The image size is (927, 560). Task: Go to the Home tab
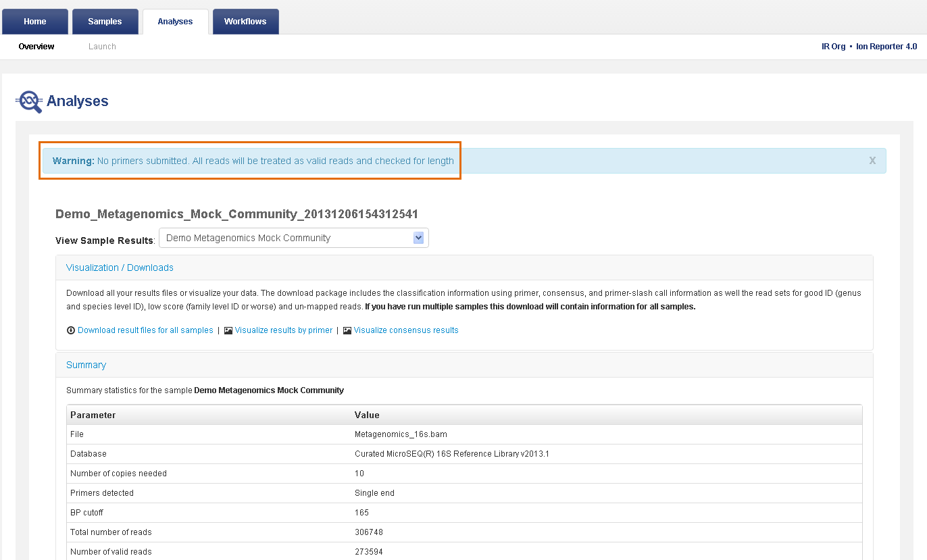[x=35, y=22]
